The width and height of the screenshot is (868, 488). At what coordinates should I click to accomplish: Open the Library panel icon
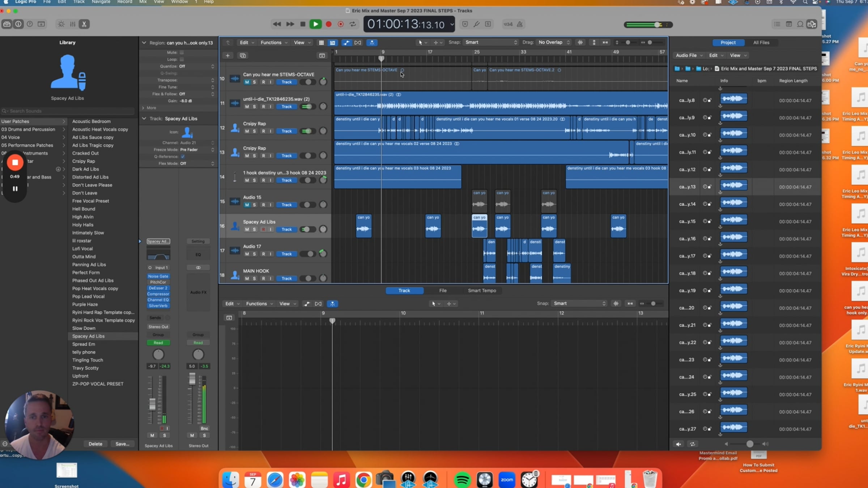click(7, 24)
